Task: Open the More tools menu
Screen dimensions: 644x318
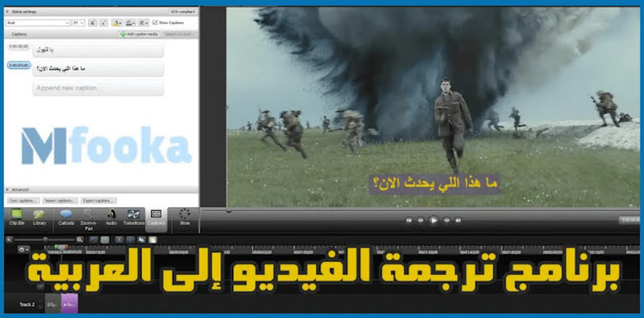Action: tap(185, 217)
